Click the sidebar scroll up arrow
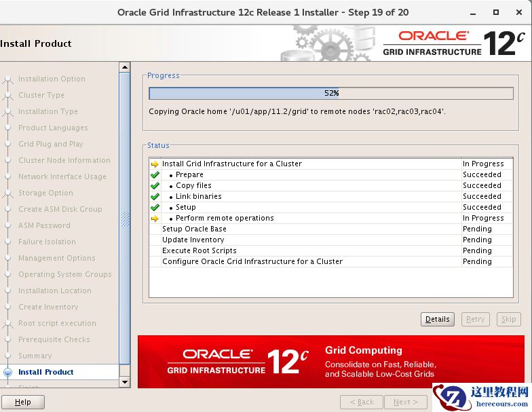This screenshot has height=412, width=532. coord(125,67)
